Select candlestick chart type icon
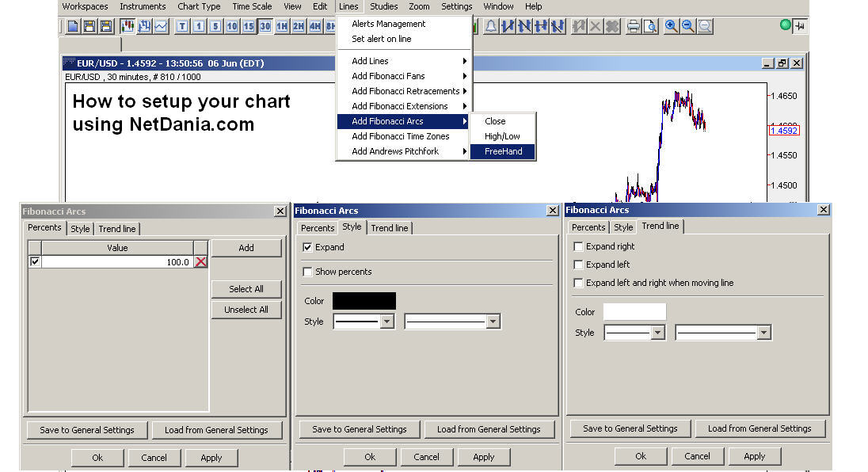868x472 pixels. [x=128, y=26]
